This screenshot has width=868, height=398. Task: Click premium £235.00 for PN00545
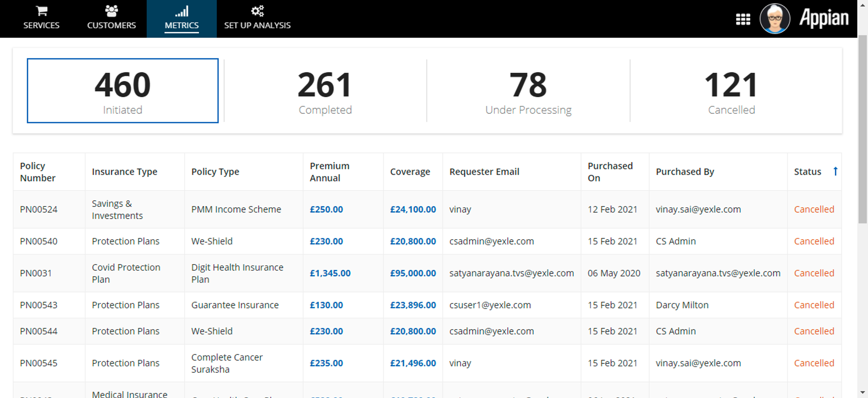tap(326, 363)
